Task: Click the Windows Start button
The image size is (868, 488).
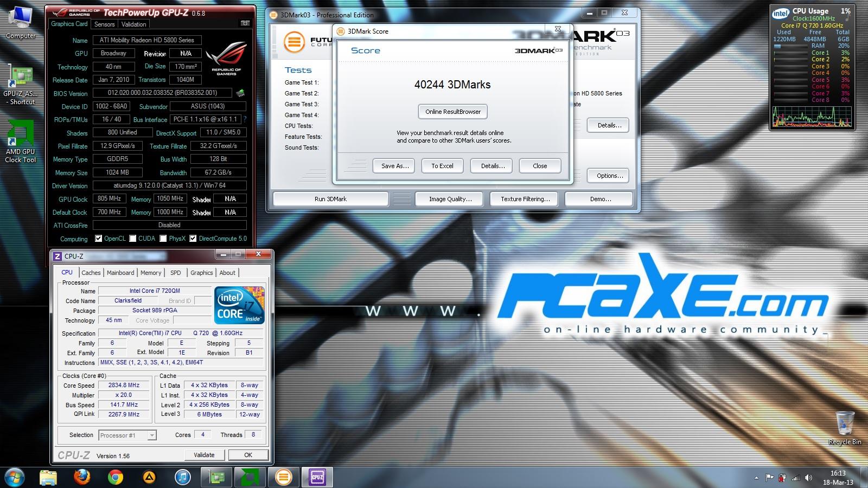Action: pyautogui.click(x=14, y=477)
